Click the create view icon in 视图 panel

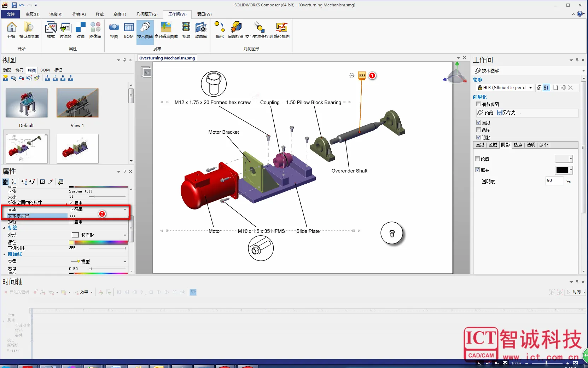pos(6,78)
